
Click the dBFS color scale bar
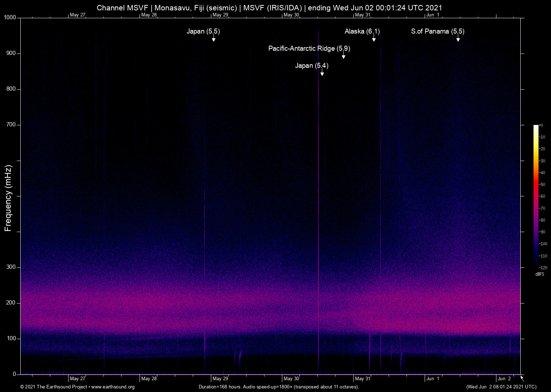(536, 196)
